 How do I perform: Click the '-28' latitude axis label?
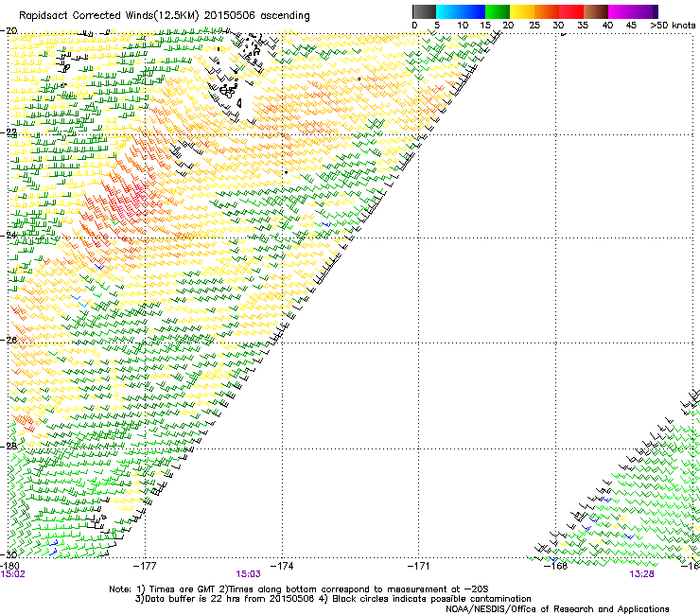click(9, 446)
